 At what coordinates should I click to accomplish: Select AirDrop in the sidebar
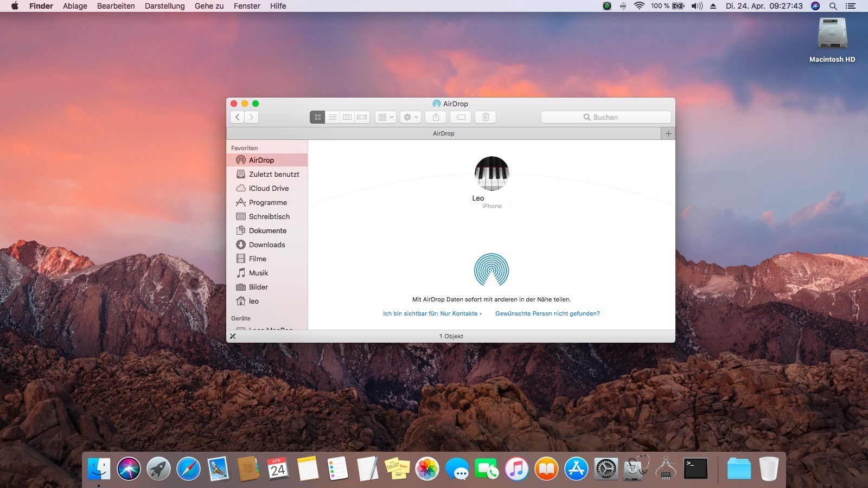(267, 160)
